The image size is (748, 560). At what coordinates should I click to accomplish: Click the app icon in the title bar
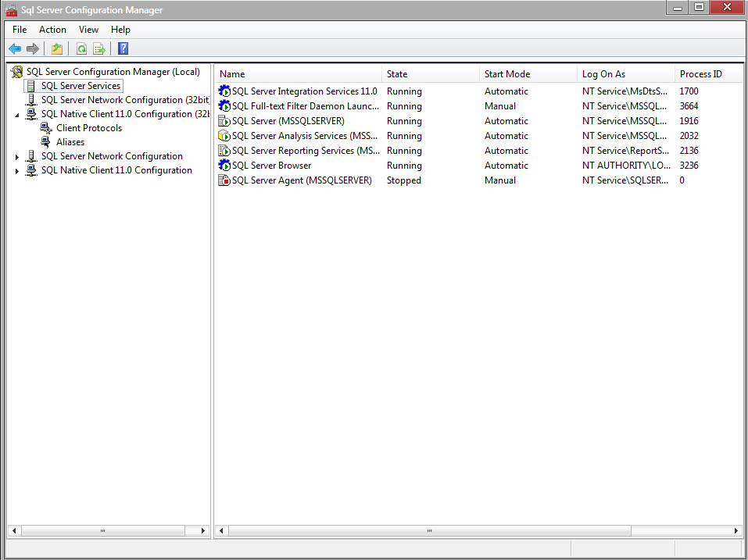click(x=10, y=9)
